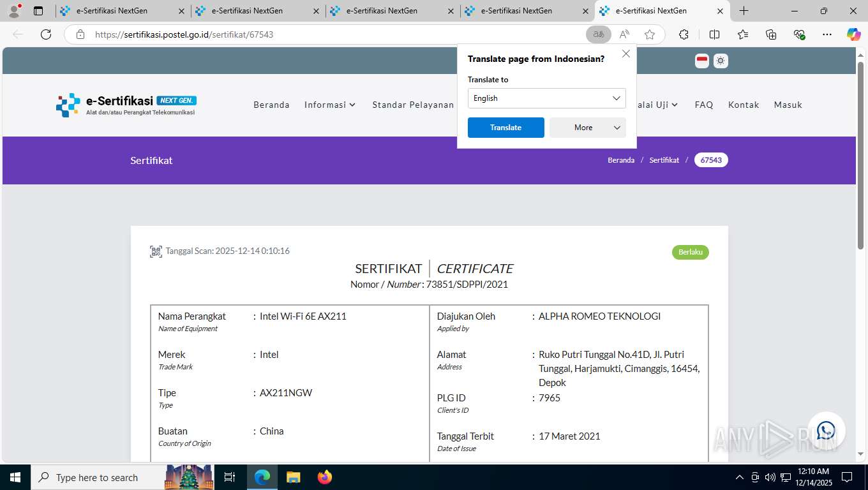Select Tanggal Scan timestamp text
The image size is (868, 490).
click(x=228, y=251)
